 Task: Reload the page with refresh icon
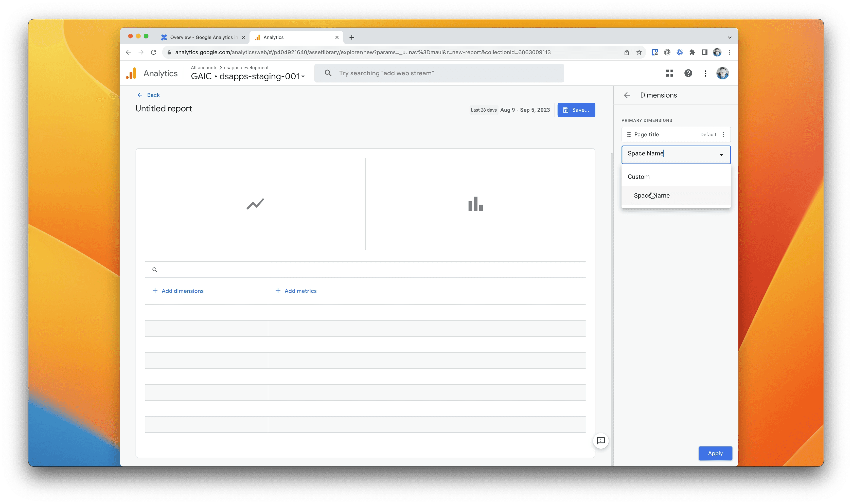153,52
